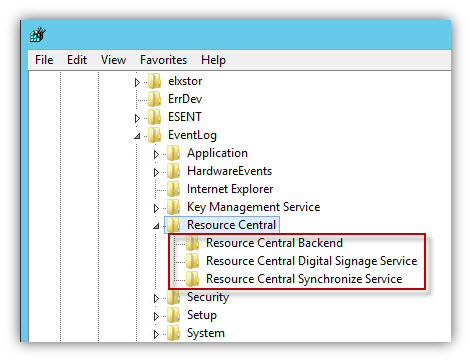The width and height of the screenshot is (471, 362).
Task: Expand the elxstor key
Action: (x=137, y=82)
